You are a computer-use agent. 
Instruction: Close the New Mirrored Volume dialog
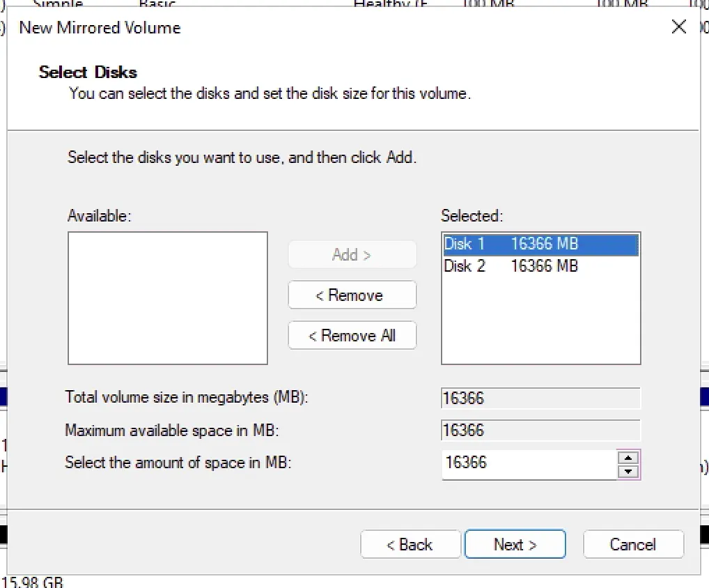[x=678, y=26]
